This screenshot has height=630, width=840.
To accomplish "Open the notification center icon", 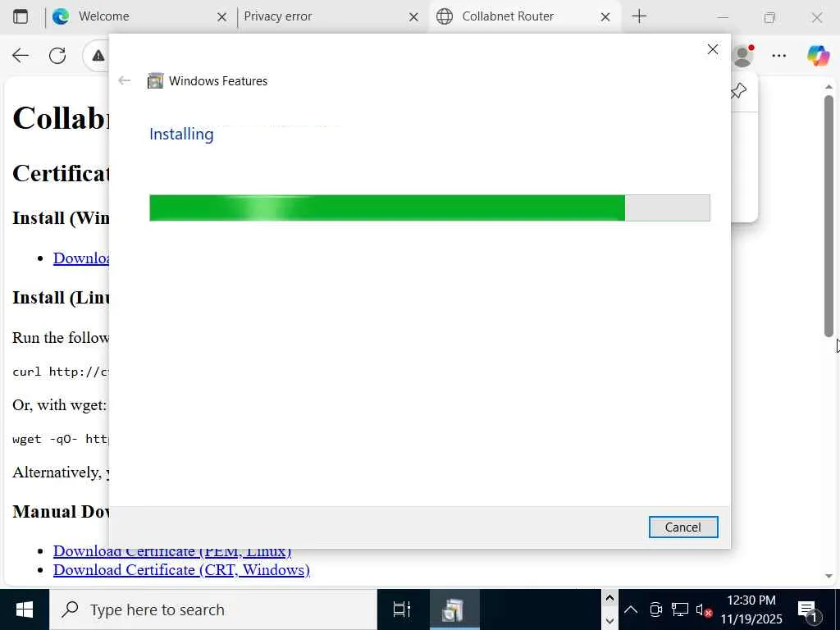I will tap(808, 609).
